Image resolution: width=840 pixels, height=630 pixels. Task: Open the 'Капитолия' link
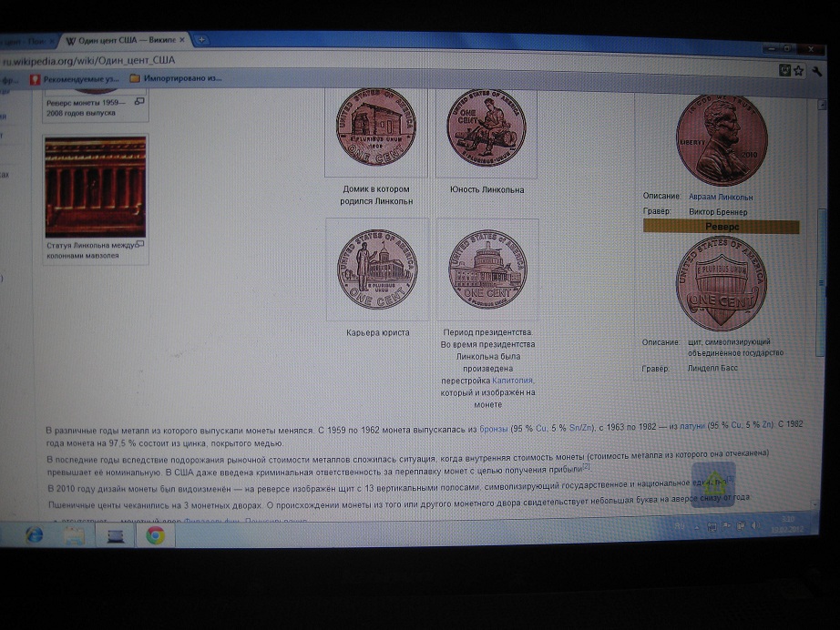coord(512,381)
